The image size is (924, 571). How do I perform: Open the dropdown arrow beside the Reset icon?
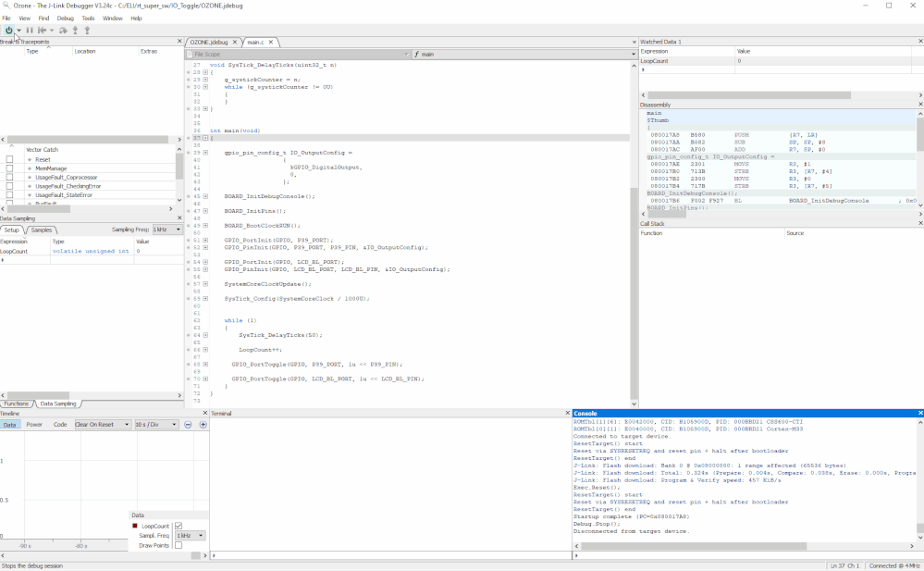[52, 31]
